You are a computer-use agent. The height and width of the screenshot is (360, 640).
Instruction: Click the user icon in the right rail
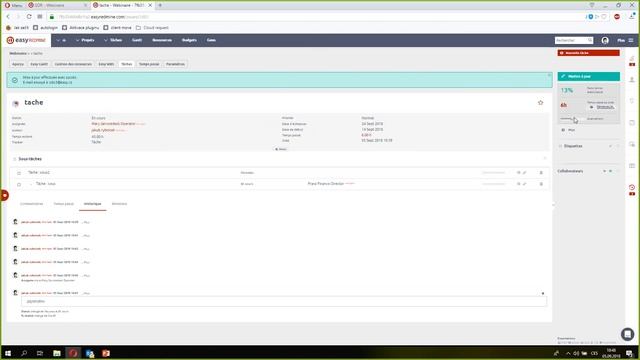click(x=632, y=80)
